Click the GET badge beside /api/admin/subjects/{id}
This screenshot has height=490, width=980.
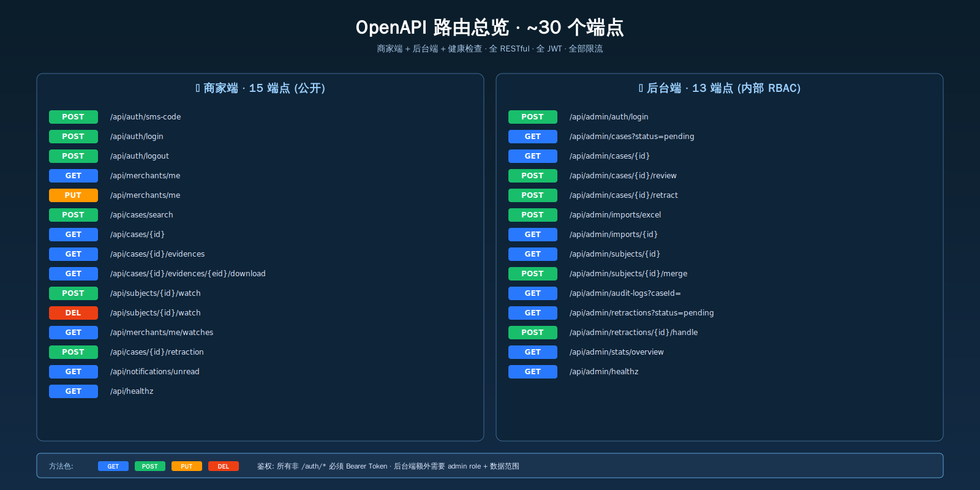[x=533, y=254]
